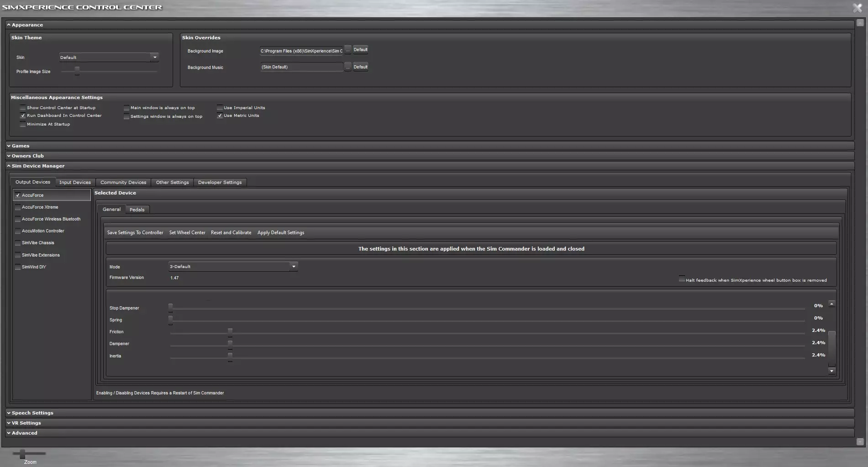The height and width of the screenshot is (467, 868).
Task: Click the Spring slider handle
Action: (x=170, y=320)
